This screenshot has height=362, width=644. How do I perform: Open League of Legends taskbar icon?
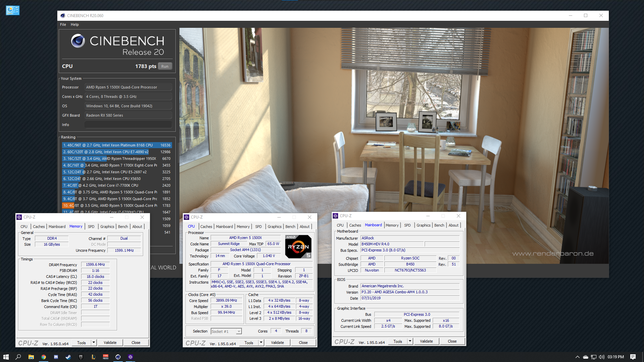[93, 357]
